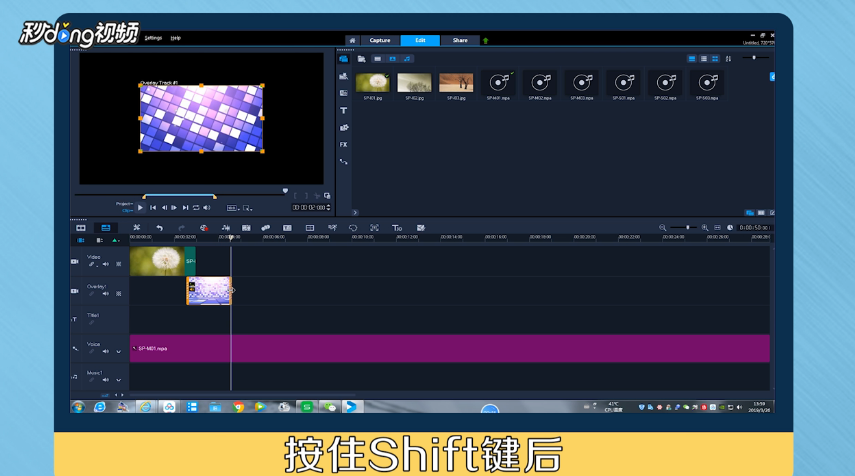Click the Import media files folder icon
855x476 pixels.
tap(362, 59)
